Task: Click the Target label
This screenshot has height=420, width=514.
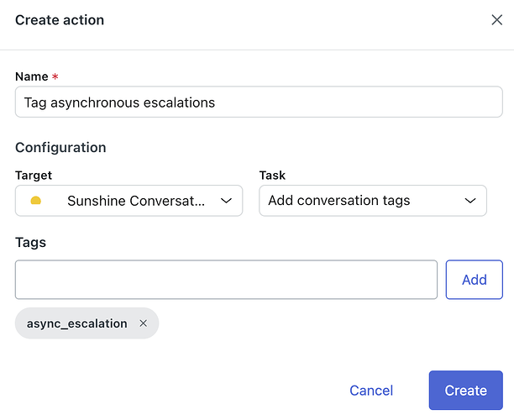Action: click(34, 176)
